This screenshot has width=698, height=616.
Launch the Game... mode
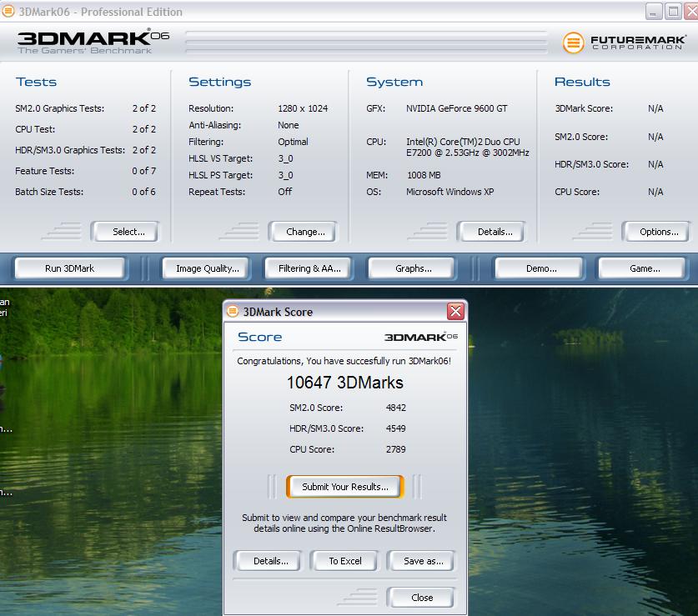645,268
